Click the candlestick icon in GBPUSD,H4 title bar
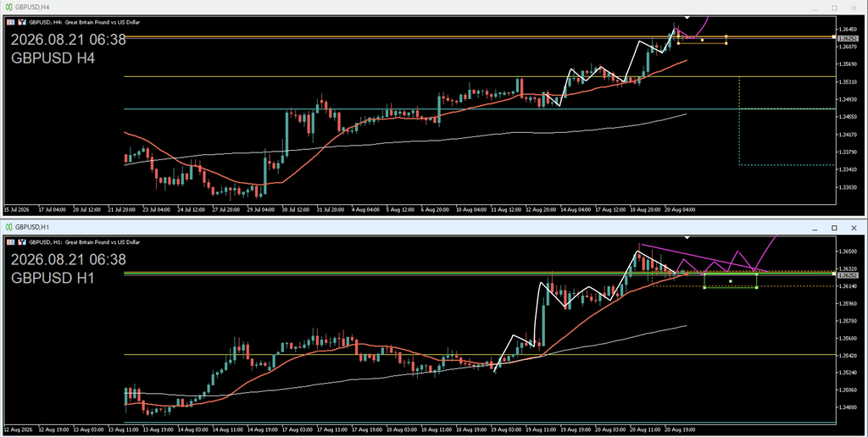Screen dimensions: 868x437 point(8,7)
